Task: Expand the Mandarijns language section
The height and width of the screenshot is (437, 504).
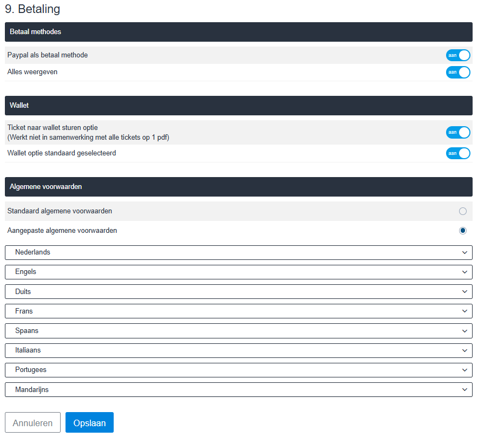Action: pos(238,389)
